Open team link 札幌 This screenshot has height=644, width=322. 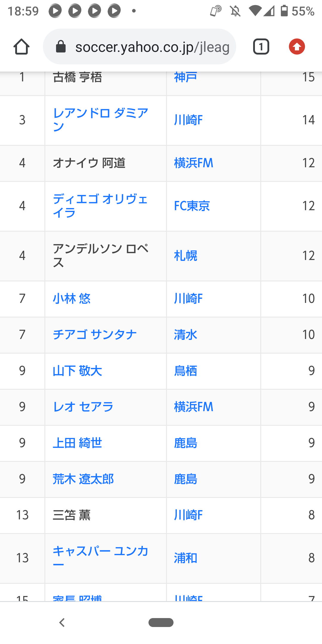pos(185,256)
